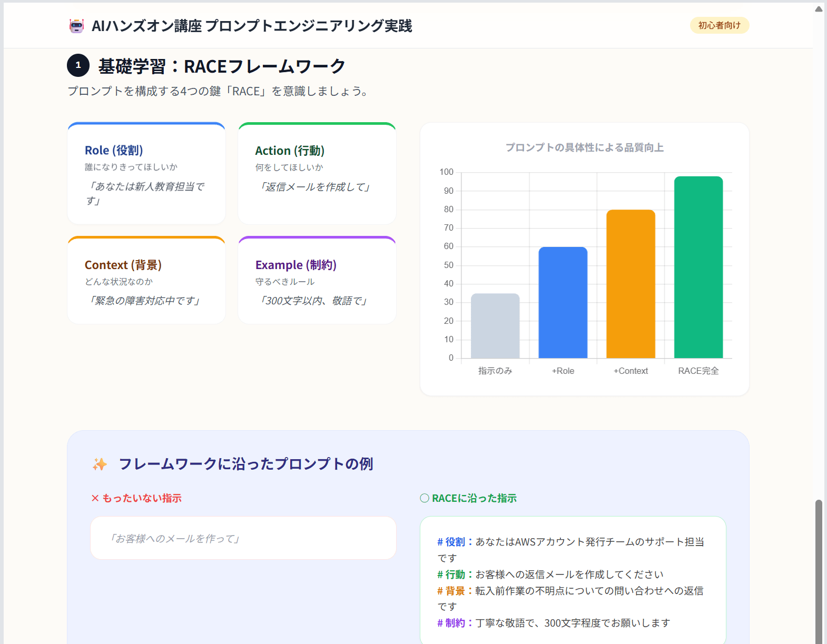
Task: Click the chart title プロンプトの具体性による品質向上
Action: (x=585, y=147)
